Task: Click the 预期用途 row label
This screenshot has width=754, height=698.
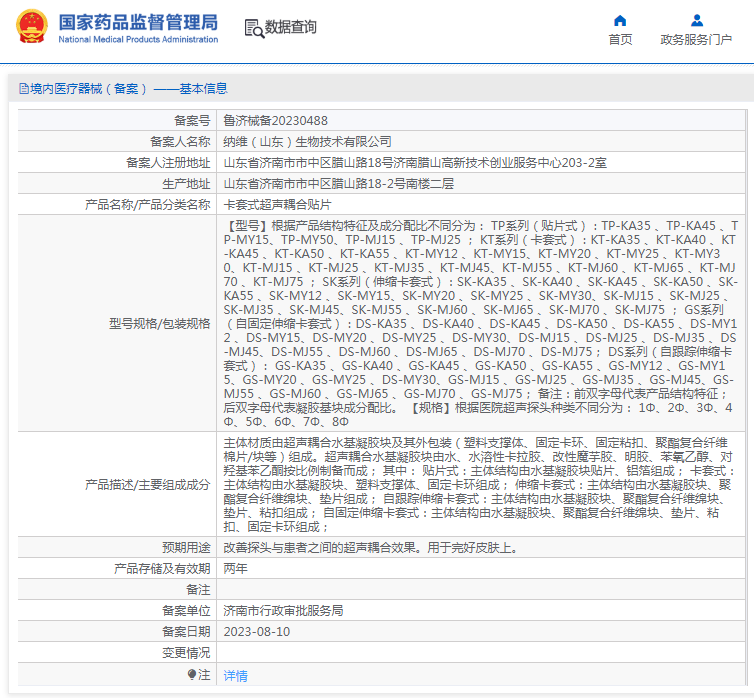Action: tap(186, 548)
